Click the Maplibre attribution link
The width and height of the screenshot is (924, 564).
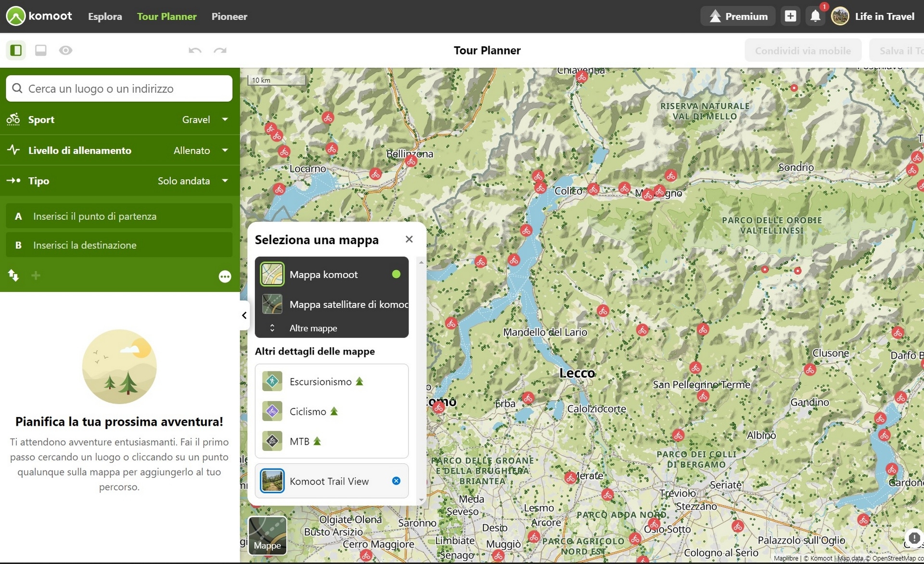pyautogui.click(x=786, y=559)
